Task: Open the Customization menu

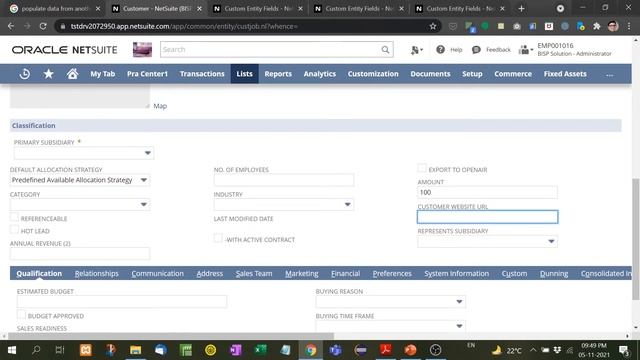Action: pyautogui.click(x=373, y=74)
